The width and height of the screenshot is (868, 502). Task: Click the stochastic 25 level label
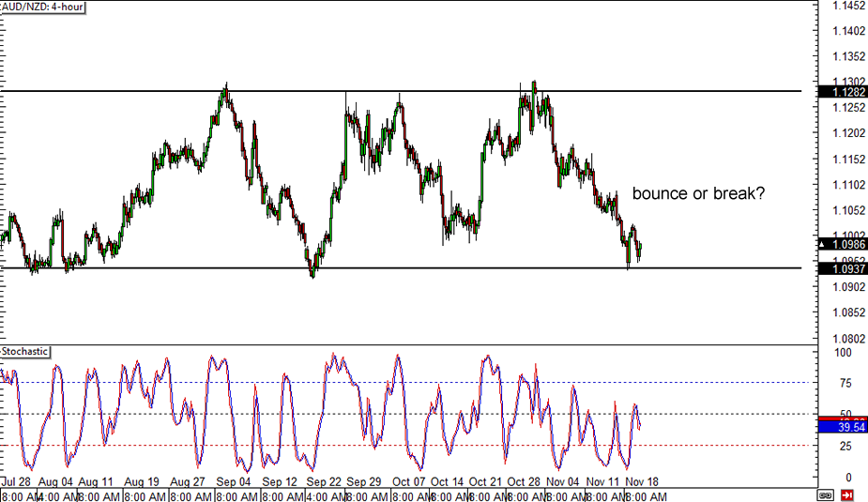845,446
